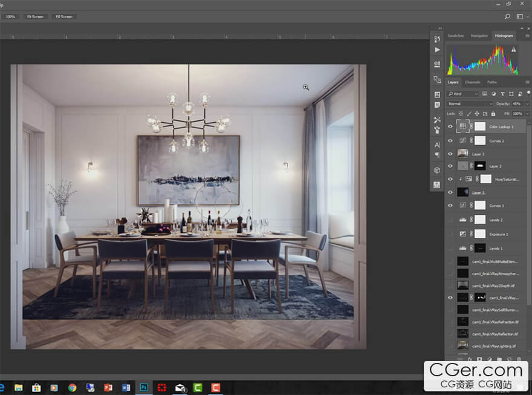Switch to the Swatches tab
Screen dimensions: 532x395
pyautogui.click(x=456, y=36)
